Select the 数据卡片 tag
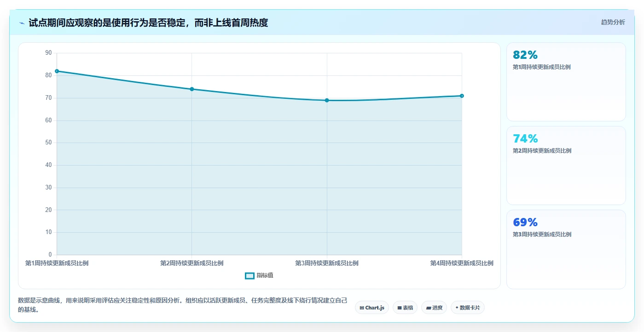Viewport: 644px width, 332px height. [x=468, y=308]
